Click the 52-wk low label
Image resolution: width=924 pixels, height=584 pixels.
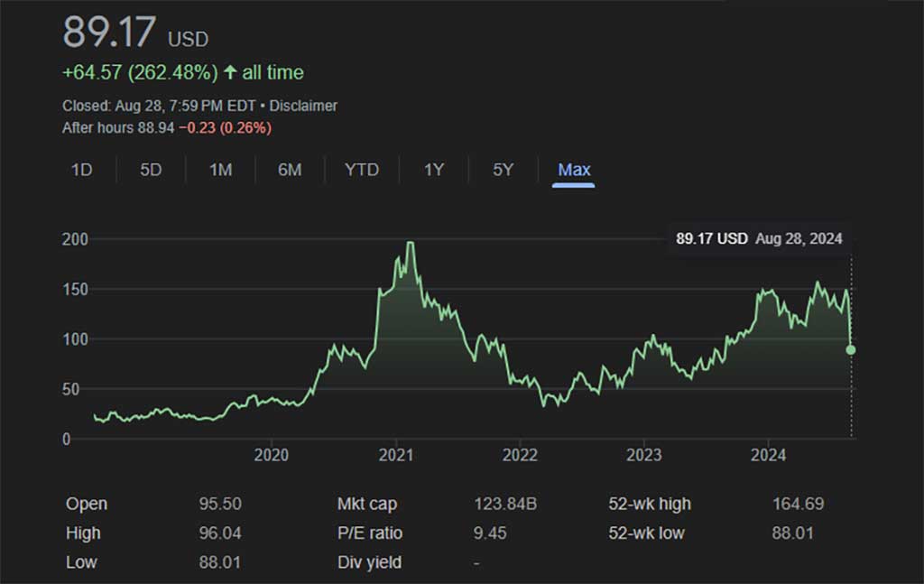point(646,533)
